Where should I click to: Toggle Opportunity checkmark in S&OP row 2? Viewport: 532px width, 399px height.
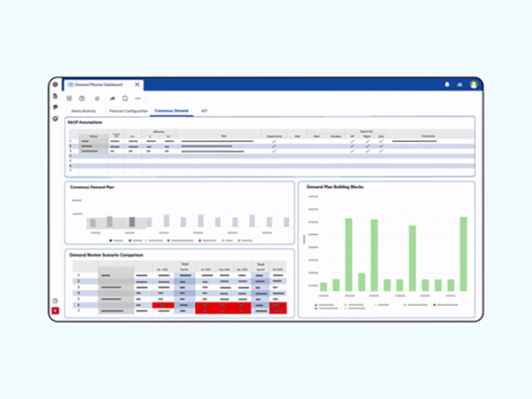(x=274, y=146)
